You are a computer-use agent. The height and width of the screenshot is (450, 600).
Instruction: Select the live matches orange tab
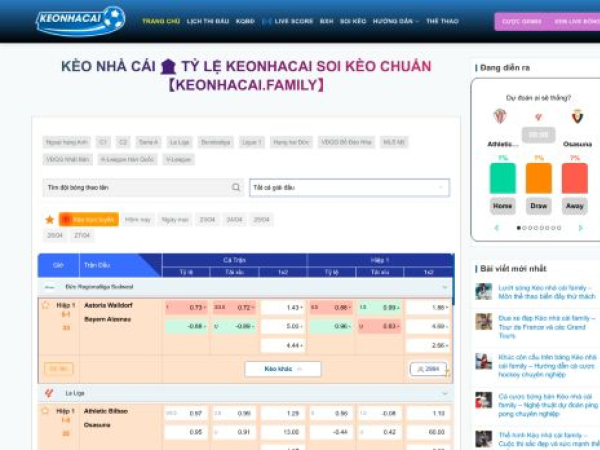coord(89,220)
